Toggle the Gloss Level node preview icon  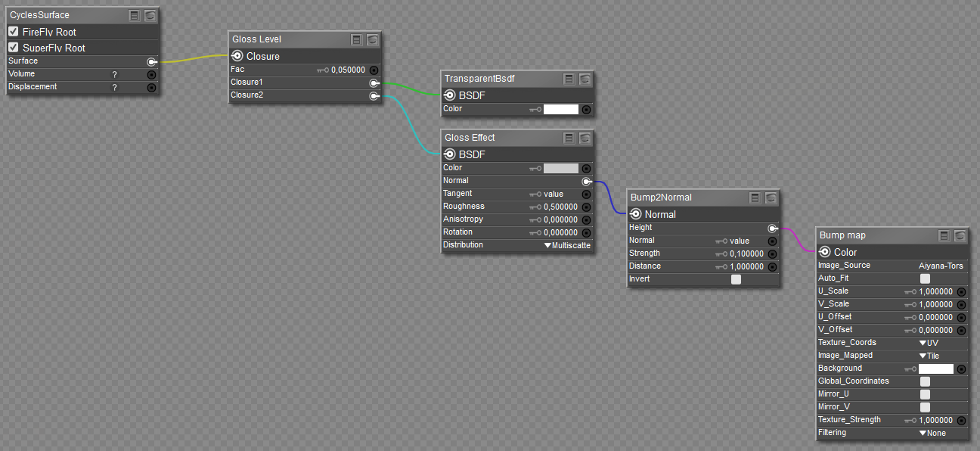coord(373,39)
